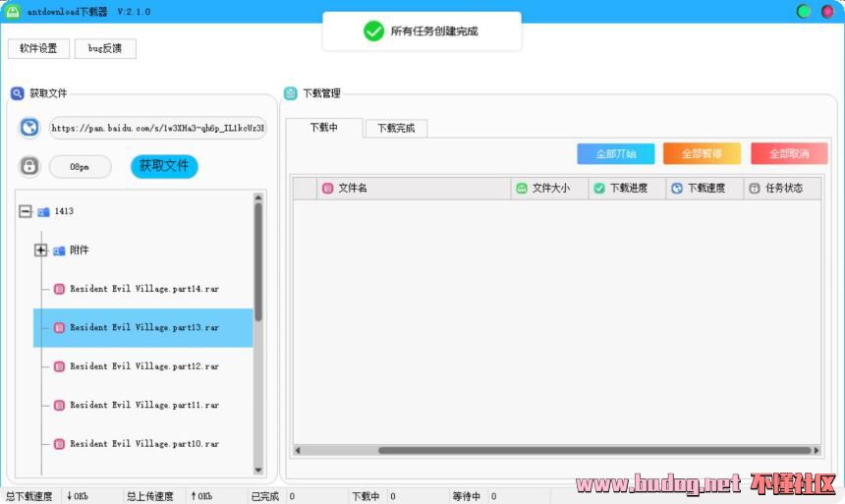Click the 下载进度 column header
Screen dimensions: 845x504
[x=627, y=188]
